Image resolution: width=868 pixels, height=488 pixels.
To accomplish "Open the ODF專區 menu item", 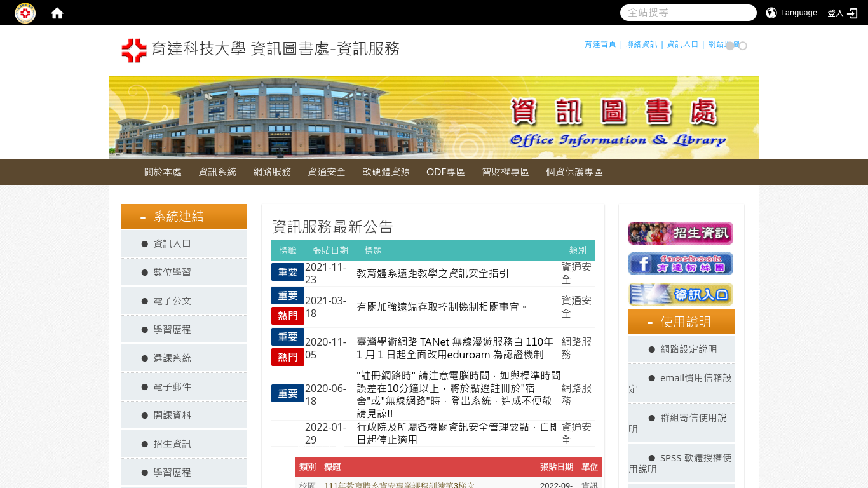I will point(445,172).
